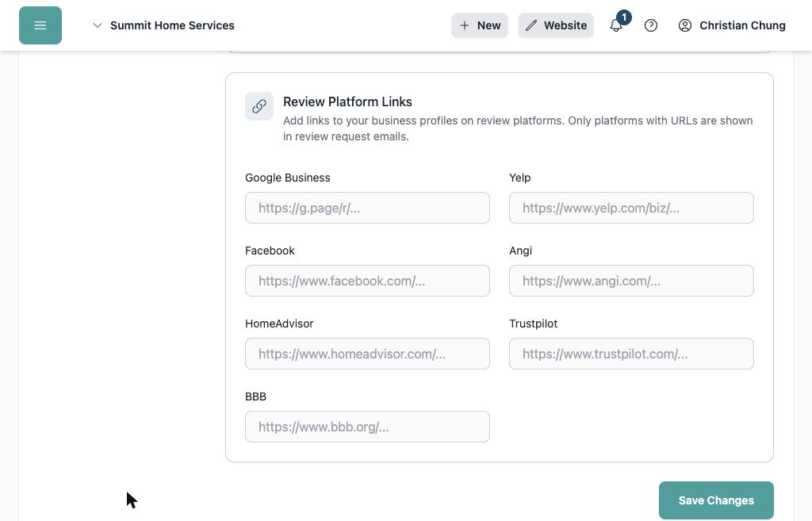Click the Yelp label

point(520,178)
